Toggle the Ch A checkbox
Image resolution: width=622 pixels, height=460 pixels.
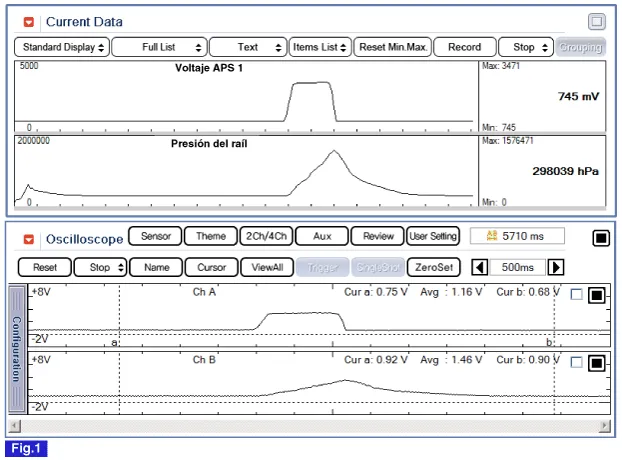pos(575,295)
